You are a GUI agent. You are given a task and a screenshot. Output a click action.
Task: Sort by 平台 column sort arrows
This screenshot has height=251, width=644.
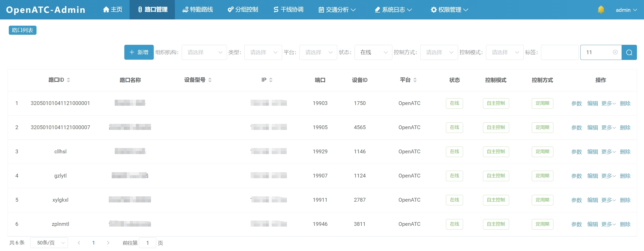pos(415,80)
